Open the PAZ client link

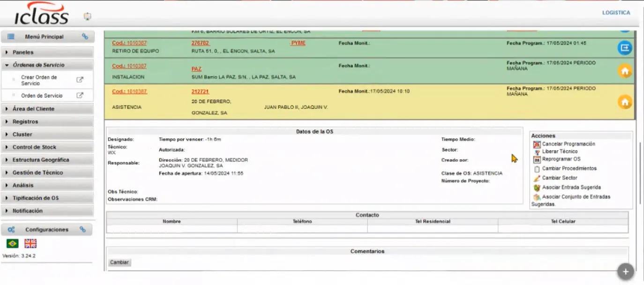[x=196, y=69]
